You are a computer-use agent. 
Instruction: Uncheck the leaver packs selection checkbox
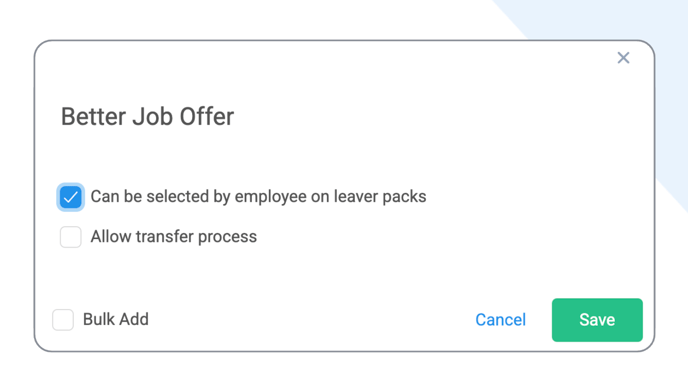pos(71,197)
